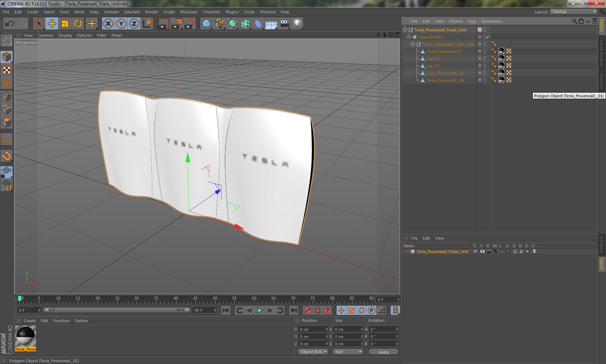Collapse the Tesla_Powerwall_Triple_Unit root object
Viewport: 606px width, 364px height.
[405, 30]
